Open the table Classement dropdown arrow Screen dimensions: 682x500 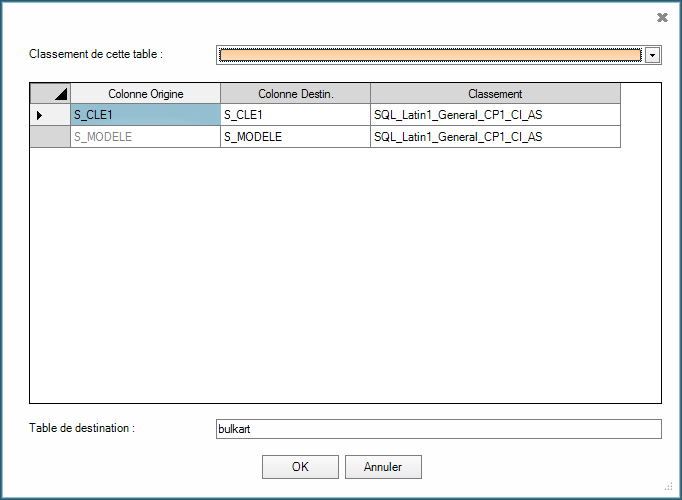[653, 55]
